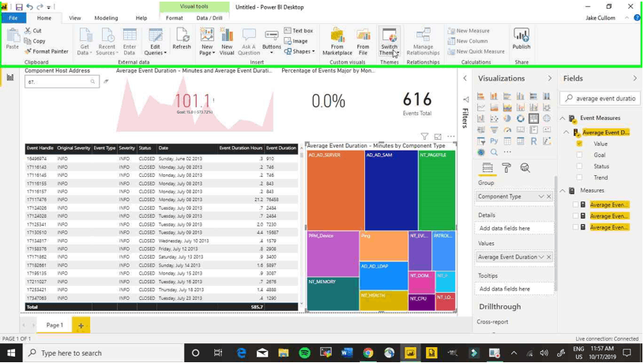Uncheck the Value field checkbox
The width and height of the screenshot is (644, 363).
[579, 144]
